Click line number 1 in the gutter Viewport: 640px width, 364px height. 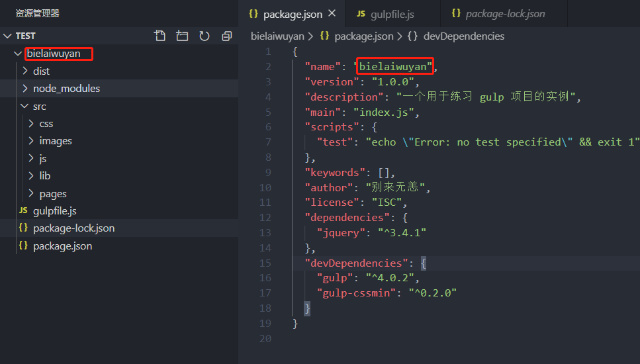coord(268,52)
